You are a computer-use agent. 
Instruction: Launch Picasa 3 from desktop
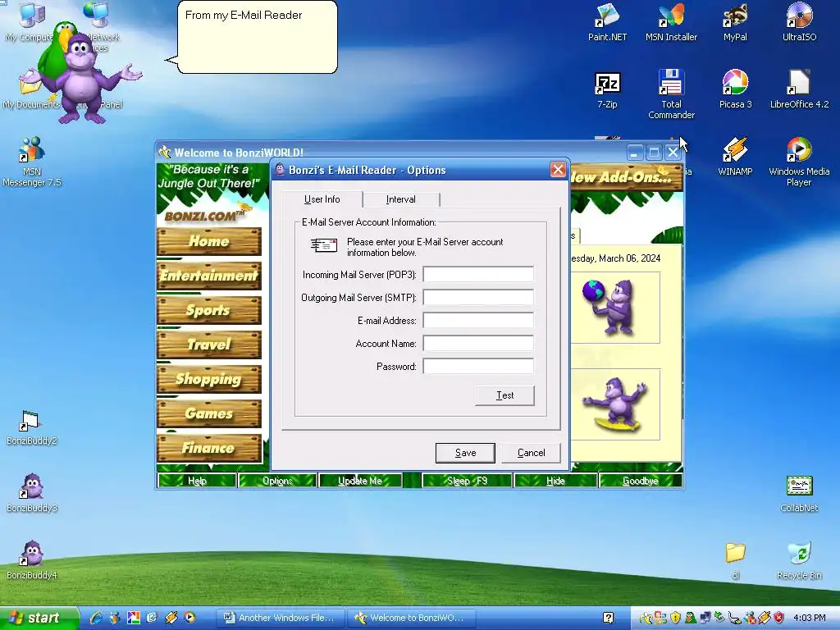(735, 90)
